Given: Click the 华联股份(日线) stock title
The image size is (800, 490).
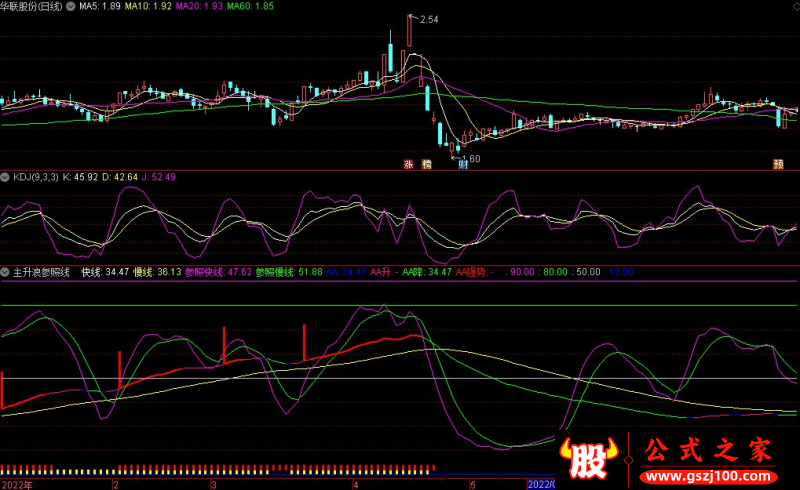Looking at the screenshot, I should pyautogui.click(x=32, y=6).
